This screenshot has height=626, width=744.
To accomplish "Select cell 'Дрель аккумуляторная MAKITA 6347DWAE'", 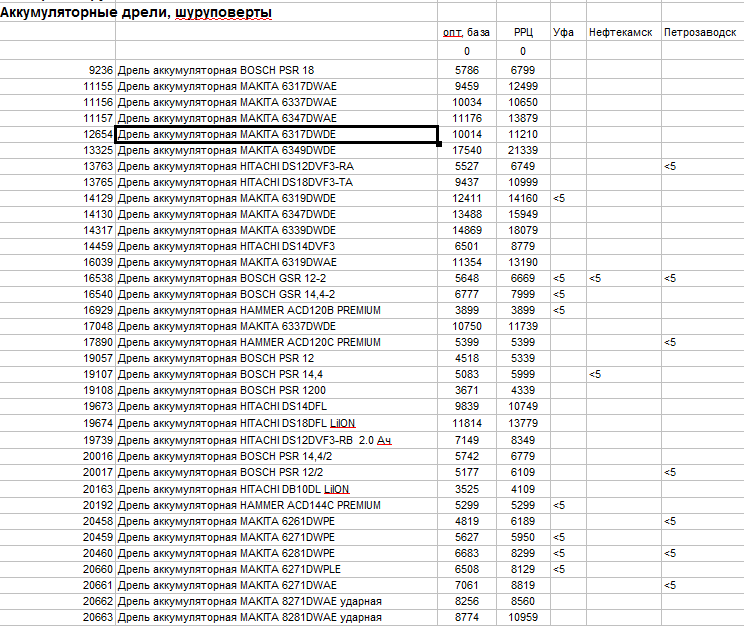I will pyautogui.click(x=276, y=118).
